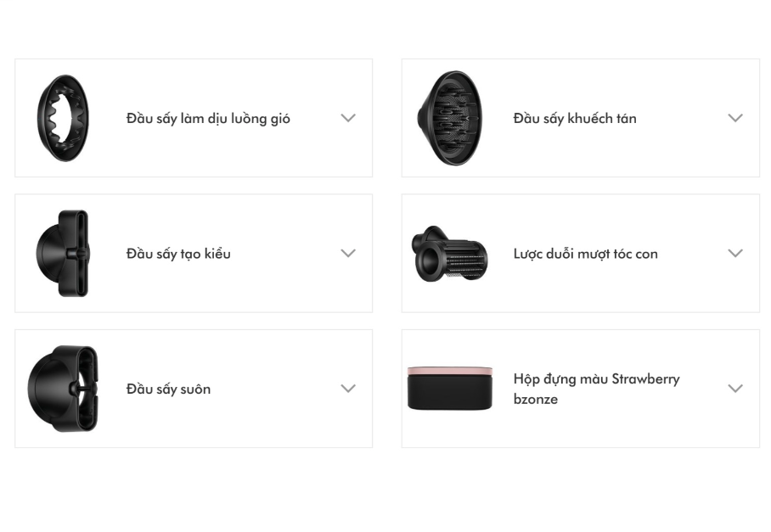Click the round connector of the smoothing brush
This screenshot has width=771, height=532.
point(424,244)
